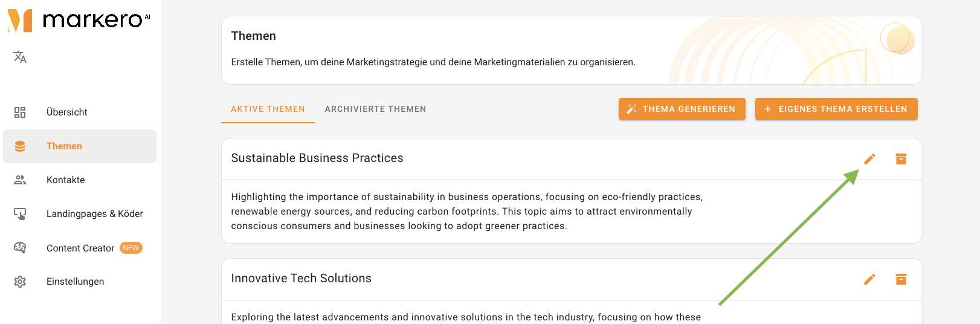980x324 pixels.
Task: Click the language translate icon
Action: pyautogui.click(x=20, y=57)
